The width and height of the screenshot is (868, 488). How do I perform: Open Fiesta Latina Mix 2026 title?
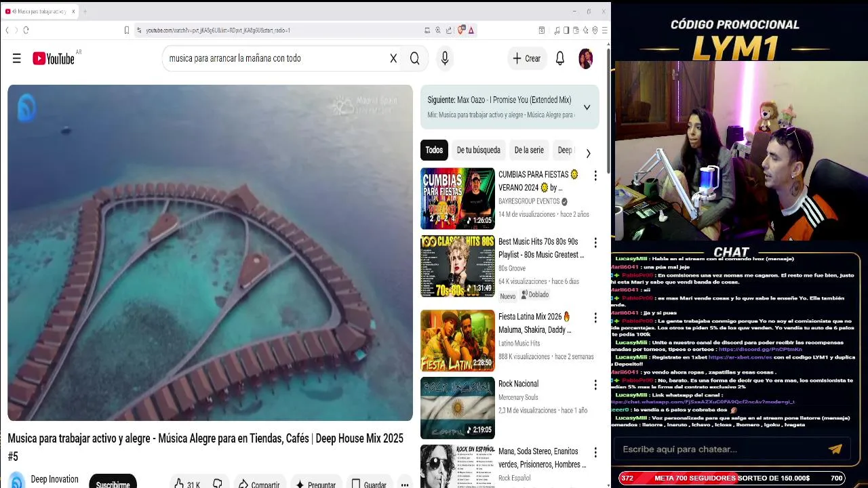(535, 323)
